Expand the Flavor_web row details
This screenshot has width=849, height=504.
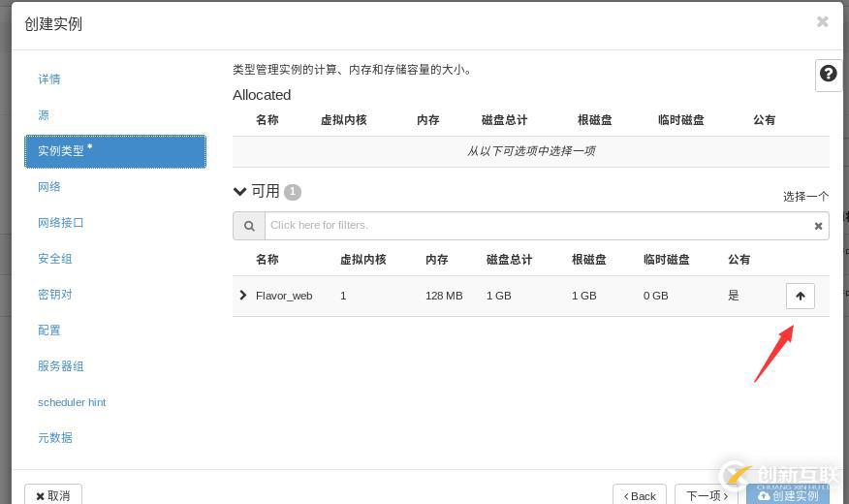pos(242,295)
